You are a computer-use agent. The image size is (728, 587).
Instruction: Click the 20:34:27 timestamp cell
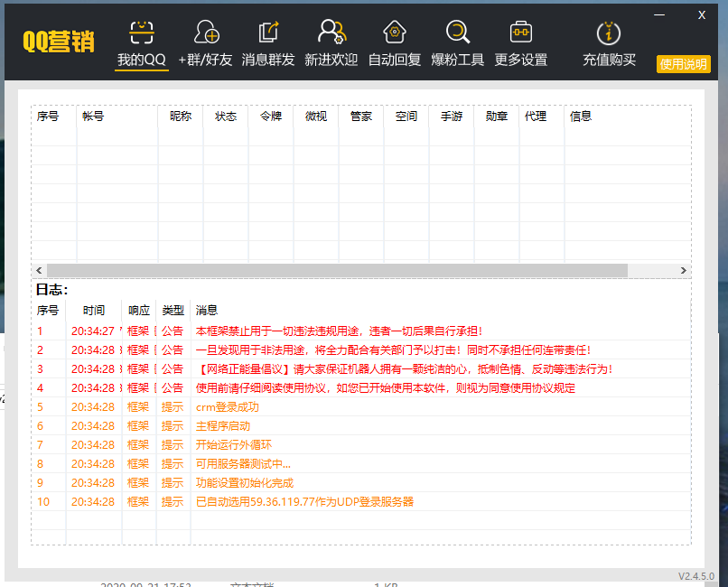coord(93,331)
